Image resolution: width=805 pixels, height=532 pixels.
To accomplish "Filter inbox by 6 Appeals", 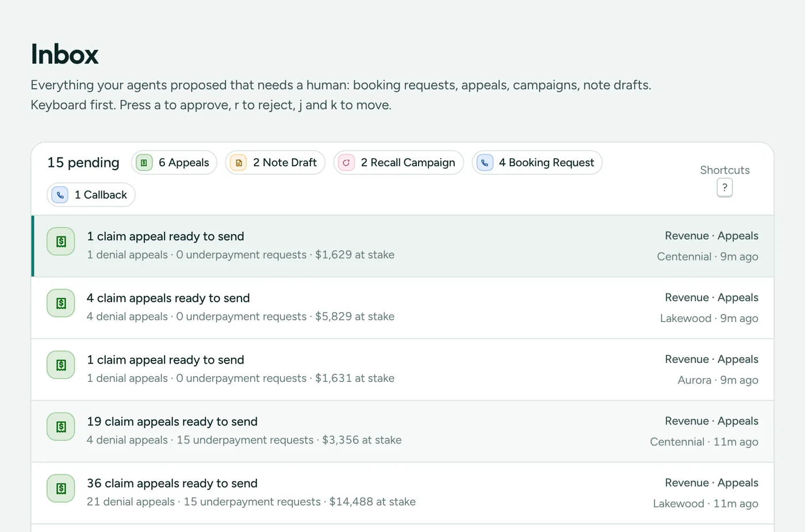I will coord(174,163).
